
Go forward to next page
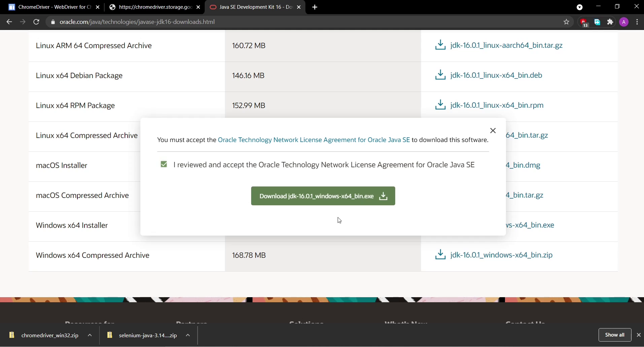pos(23,22)
